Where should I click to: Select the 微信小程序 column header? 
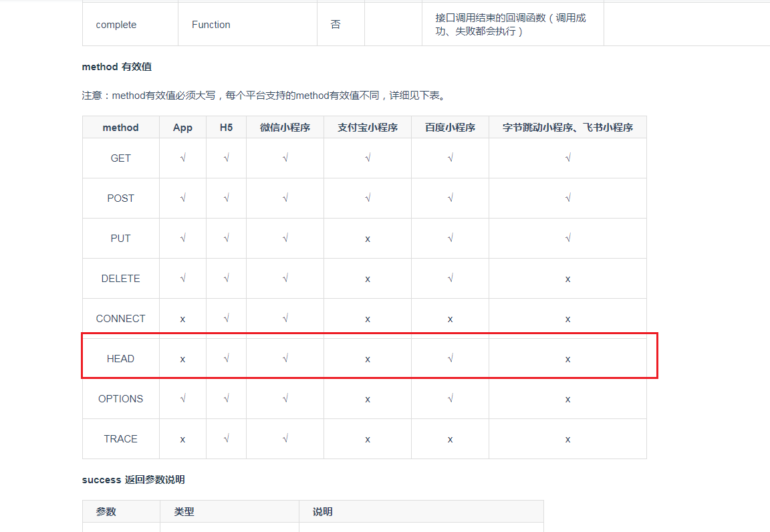[285, 128]
